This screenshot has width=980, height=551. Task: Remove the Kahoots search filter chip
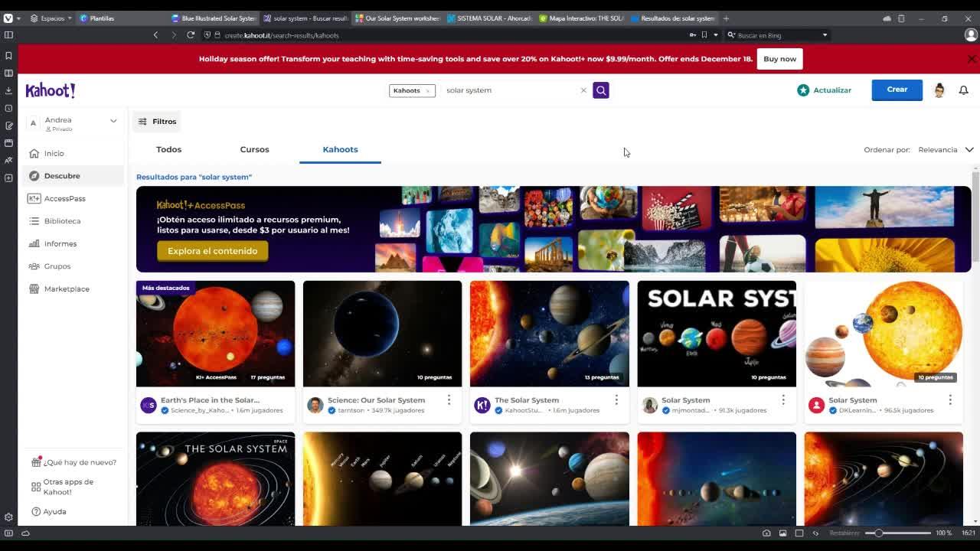tap(428, 91)
